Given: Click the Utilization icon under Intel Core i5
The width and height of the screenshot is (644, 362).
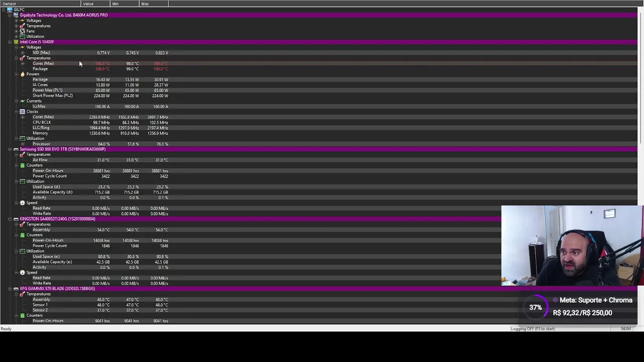Looking at the screenshot, I should pos(22,138).
